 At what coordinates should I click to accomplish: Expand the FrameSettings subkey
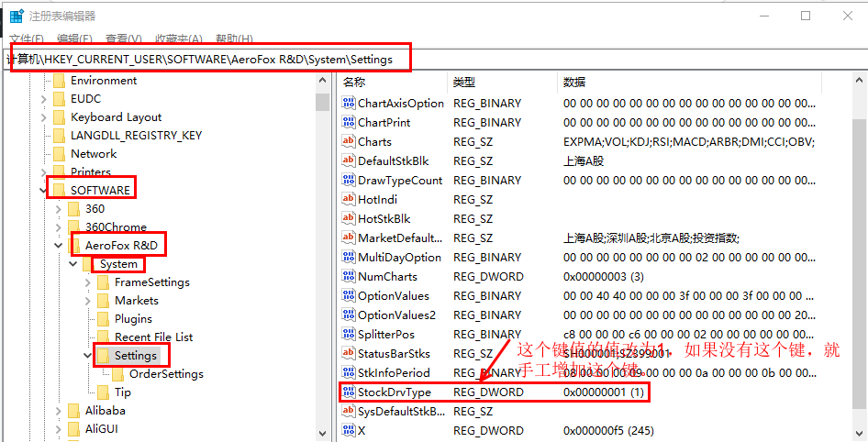tap(88, 282)
